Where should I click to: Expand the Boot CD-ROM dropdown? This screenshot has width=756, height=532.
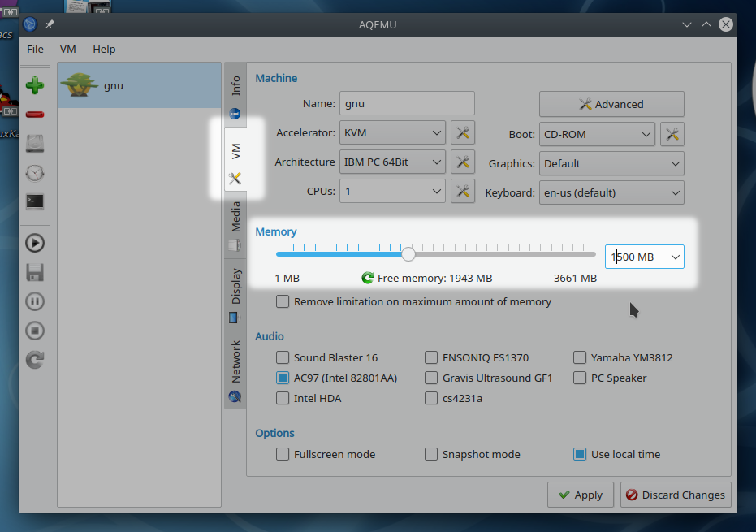click(x=597, y=134)
